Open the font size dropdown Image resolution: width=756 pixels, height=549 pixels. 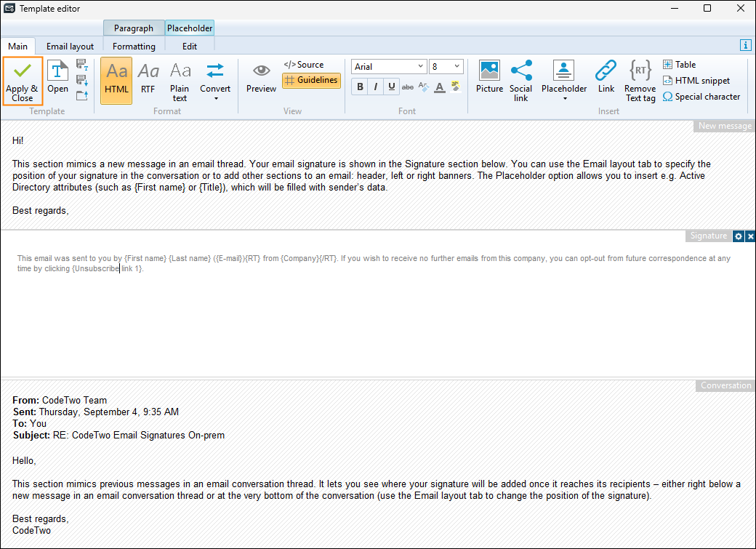(457, 67)
